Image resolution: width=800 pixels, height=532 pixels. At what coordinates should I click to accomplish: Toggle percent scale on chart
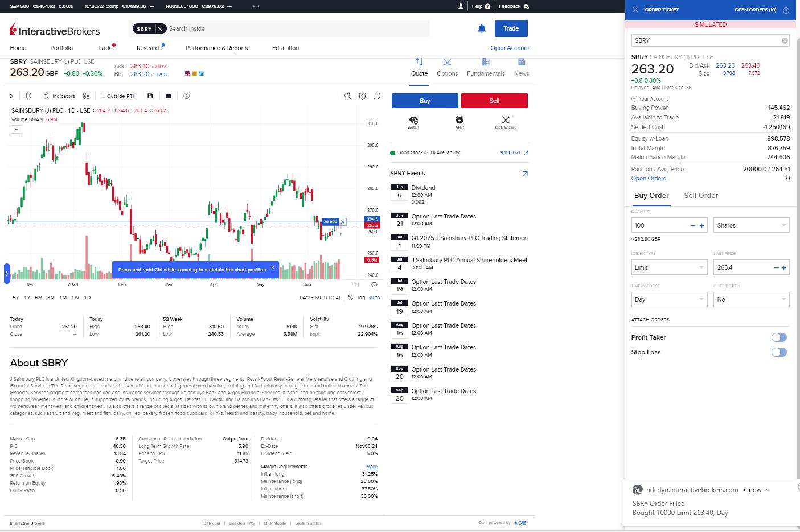350,298
